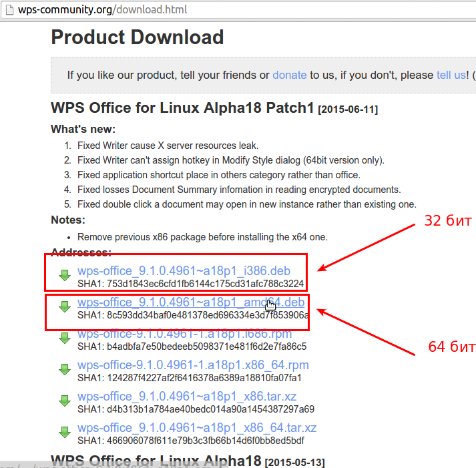This screenshot has height=468, width=476.
Task: Click the SHA1 124287f4227af2f6416378a6389a18810fa07fa1 text
Action: coord(190,378)
